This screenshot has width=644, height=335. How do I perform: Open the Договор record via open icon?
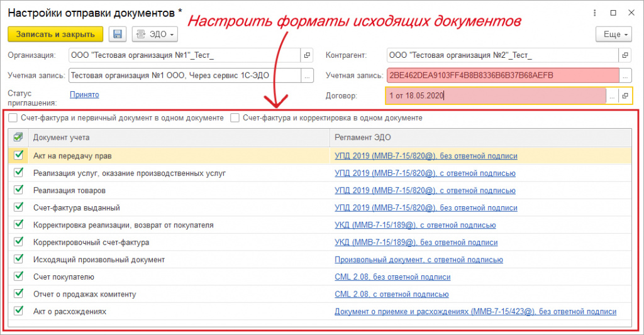click(625, 96)
